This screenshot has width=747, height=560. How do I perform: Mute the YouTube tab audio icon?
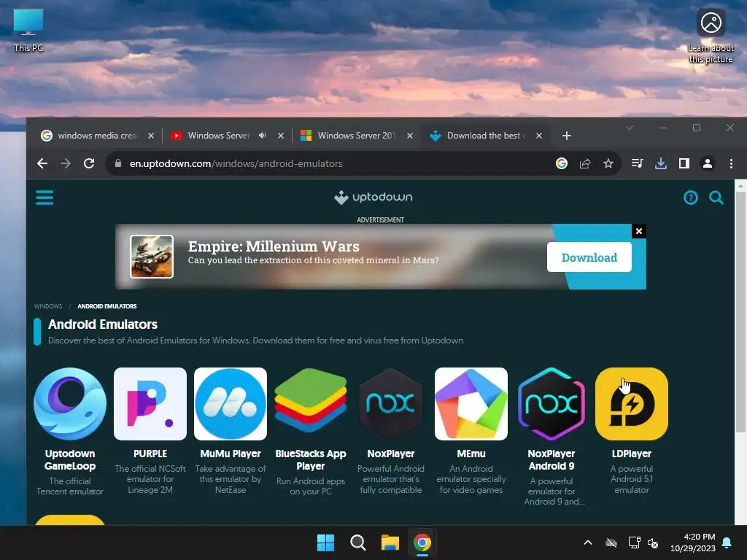point(262,136)
